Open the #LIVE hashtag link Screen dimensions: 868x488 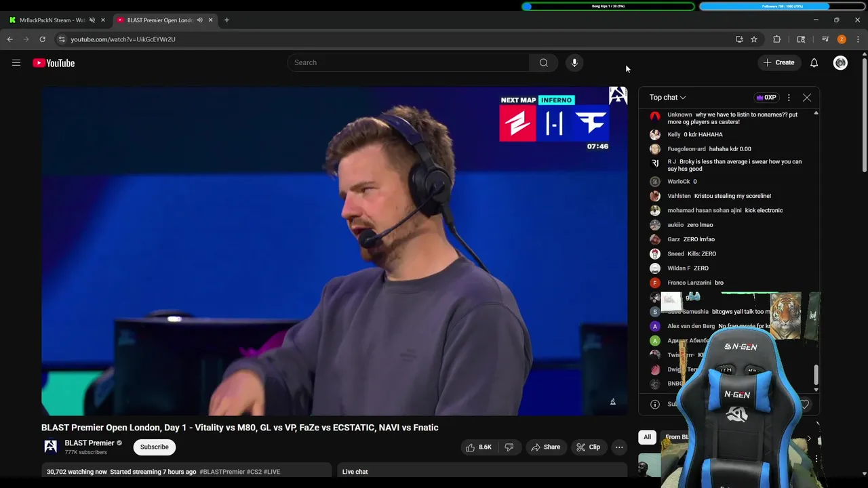(x=272, y=472)
